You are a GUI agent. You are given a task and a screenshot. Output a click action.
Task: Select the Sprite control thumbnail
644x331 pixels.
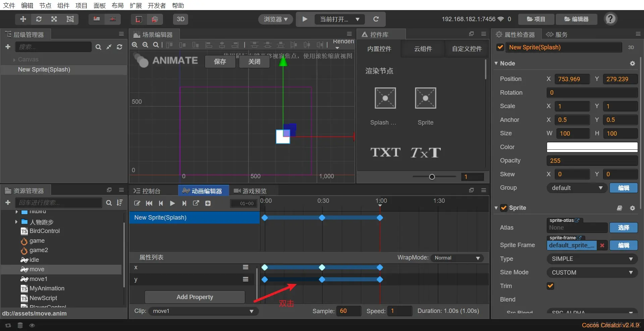pos(425,98)
